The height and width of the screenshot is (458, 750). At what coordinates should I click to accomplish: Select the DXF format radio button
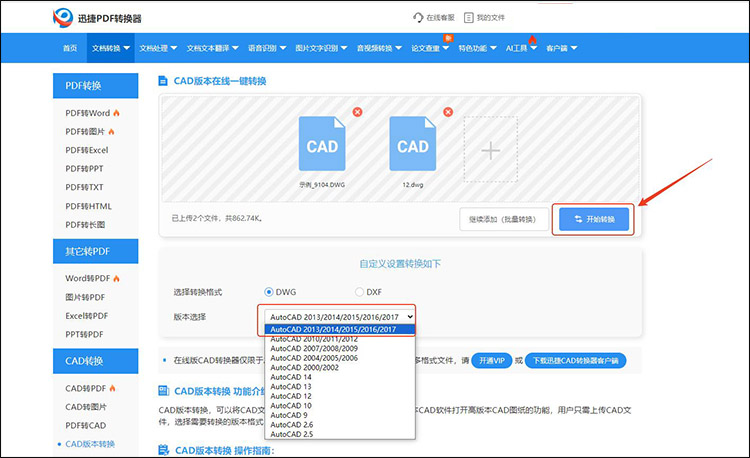click(x=359, y=292)
